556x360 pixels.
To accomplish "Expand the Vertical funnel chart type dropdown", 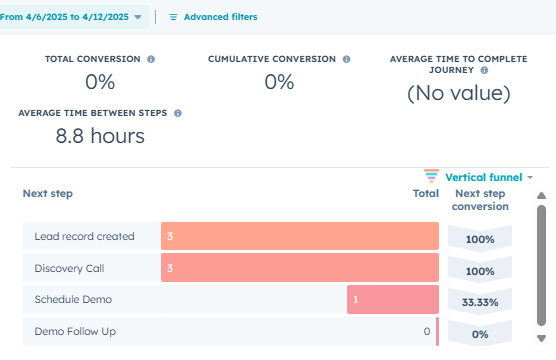I will coord(489,177).
